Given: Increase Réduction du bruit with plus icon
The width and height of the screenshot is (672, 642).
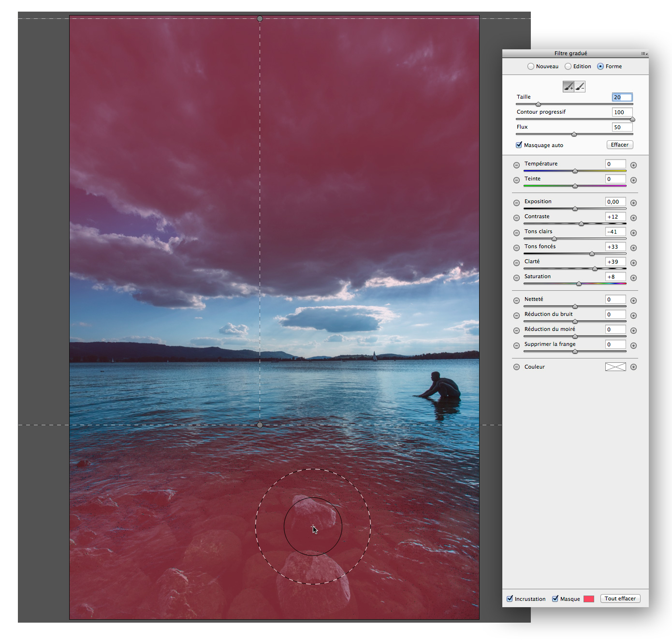Looking at the screenshot, I should 633,315.
